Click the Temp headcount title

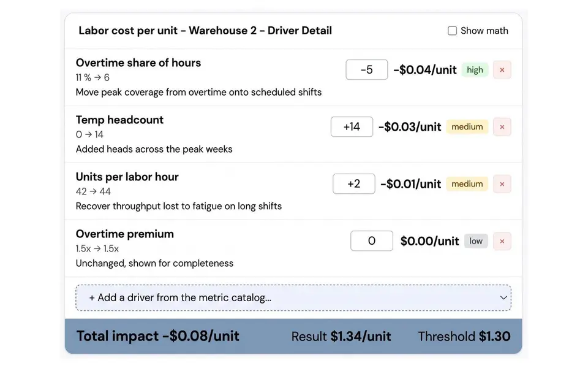(x=119, y=120)
